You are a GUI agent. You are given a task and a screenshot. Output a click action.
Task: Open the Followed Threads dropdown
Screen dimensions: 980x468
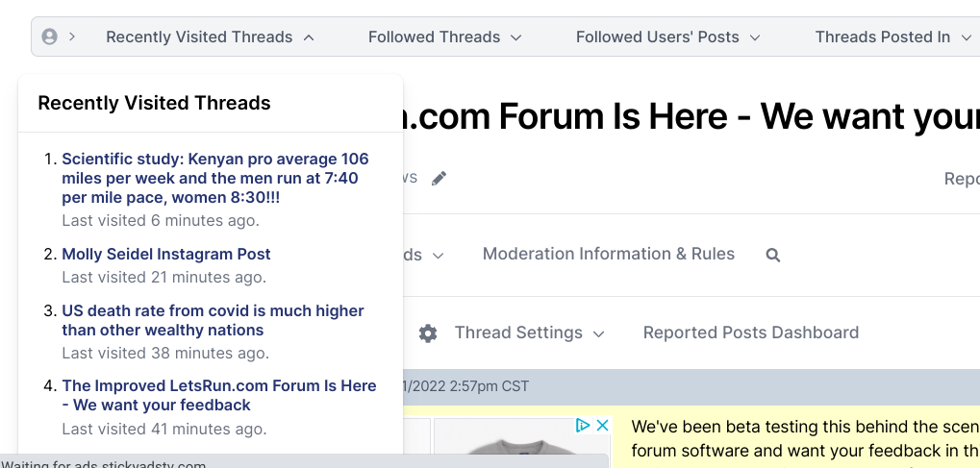(444, 37)
